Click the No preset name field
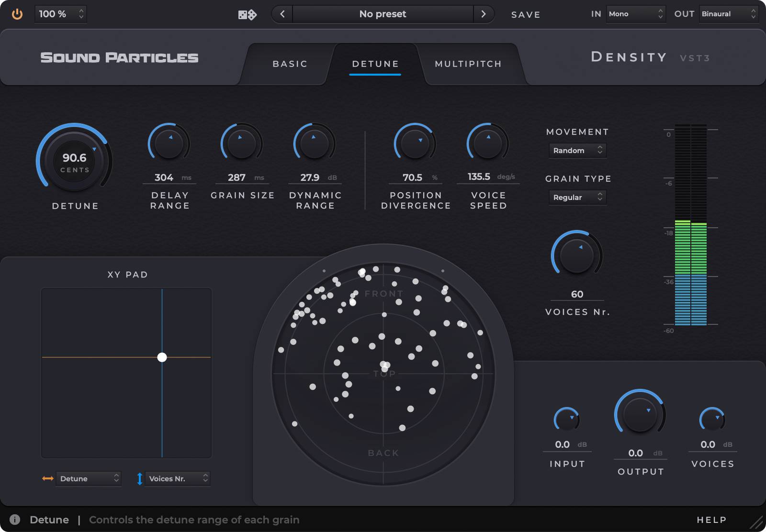The height and width of the screenshot is (532, 766). (383, 14)
